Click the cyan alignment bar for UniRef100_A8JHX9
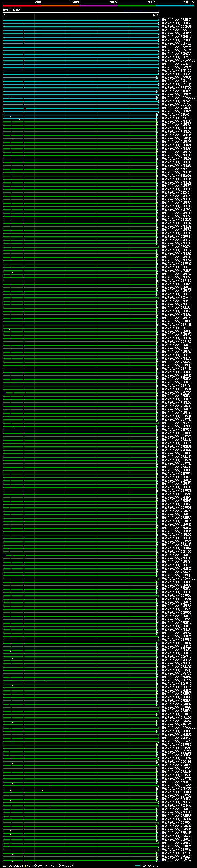 point(81,20)
